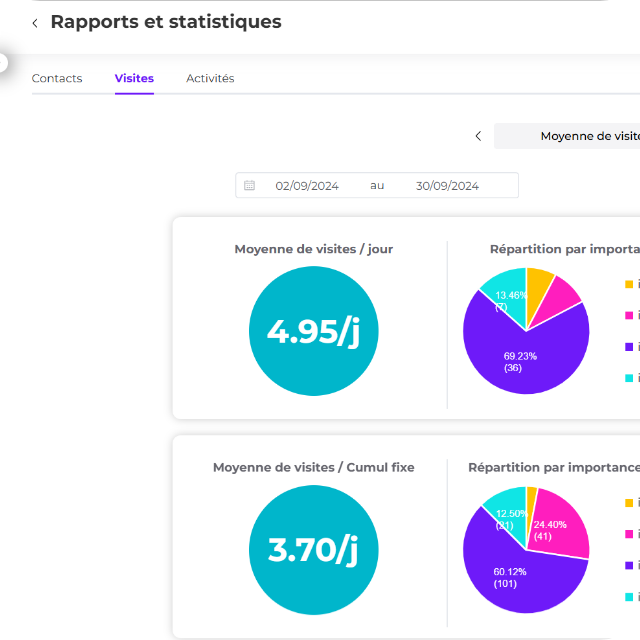Click the 3.70/j cumulative average circle

tap(313, 549)
